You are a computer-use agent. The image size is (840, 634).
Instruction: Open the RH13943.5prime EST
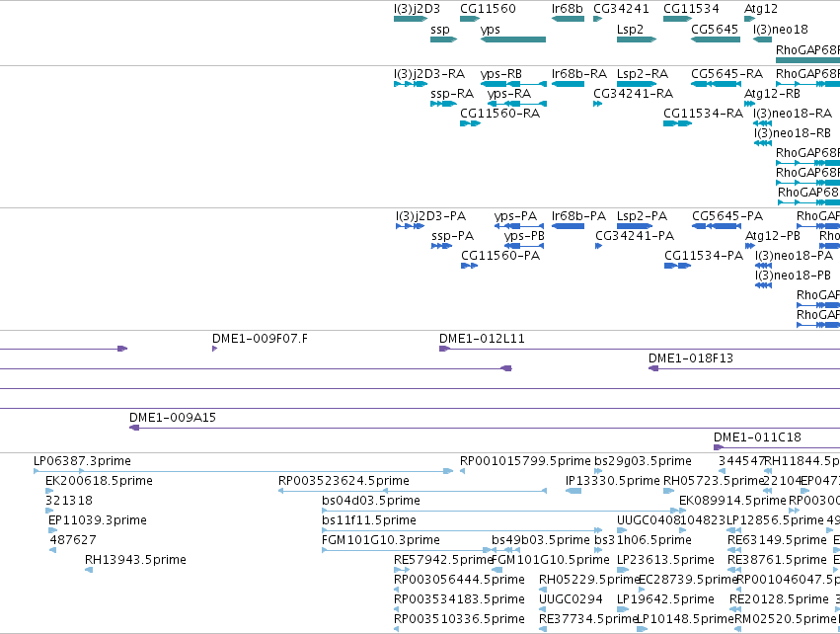89,570
